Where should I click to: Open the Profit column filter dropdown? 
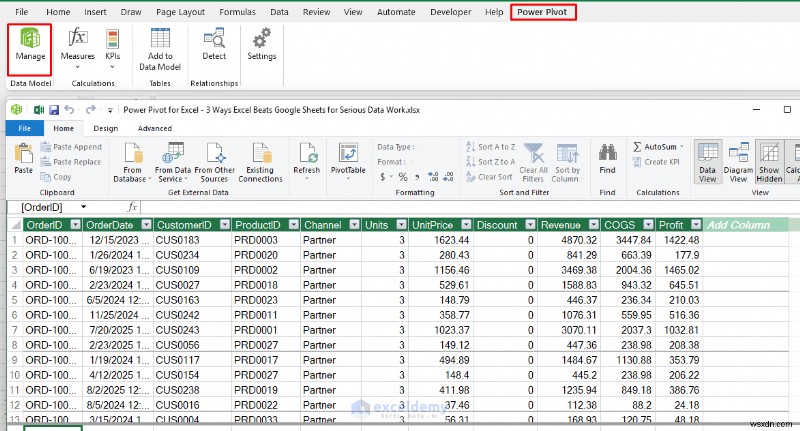tap(696, 225)
